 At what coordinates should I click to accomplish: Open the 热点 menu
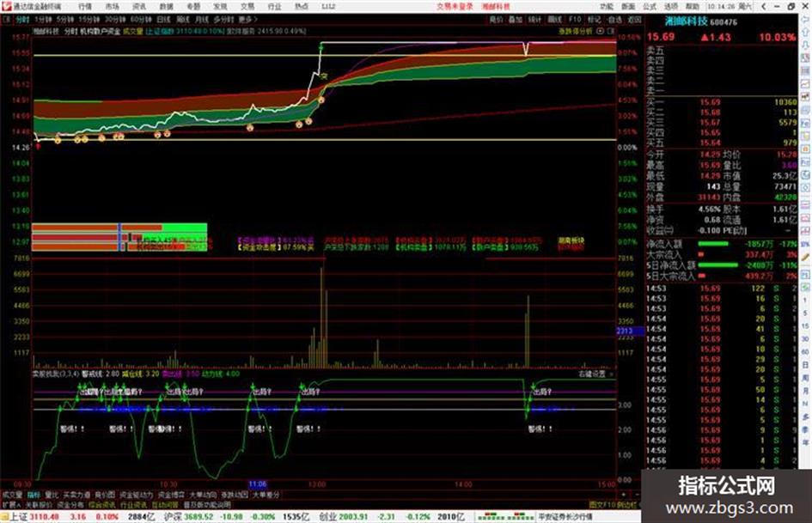click(x=302, y=6)
